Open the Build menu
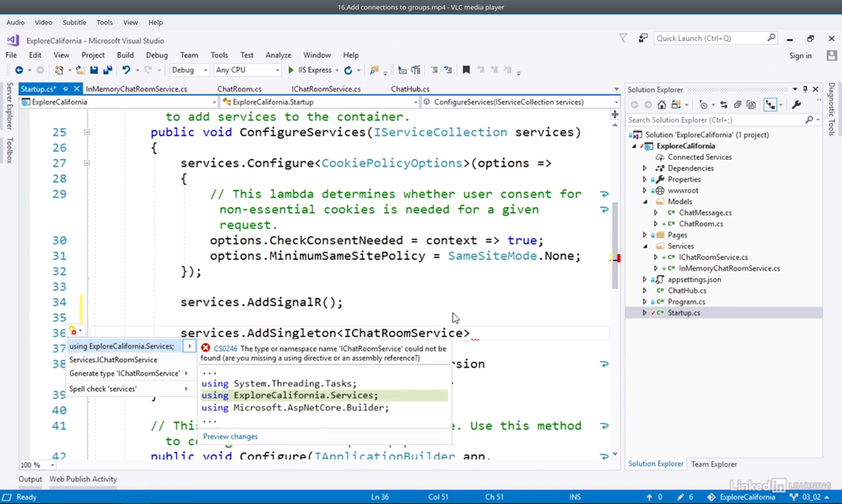Viewport: 842px width, 504px height. click(125, 55)
